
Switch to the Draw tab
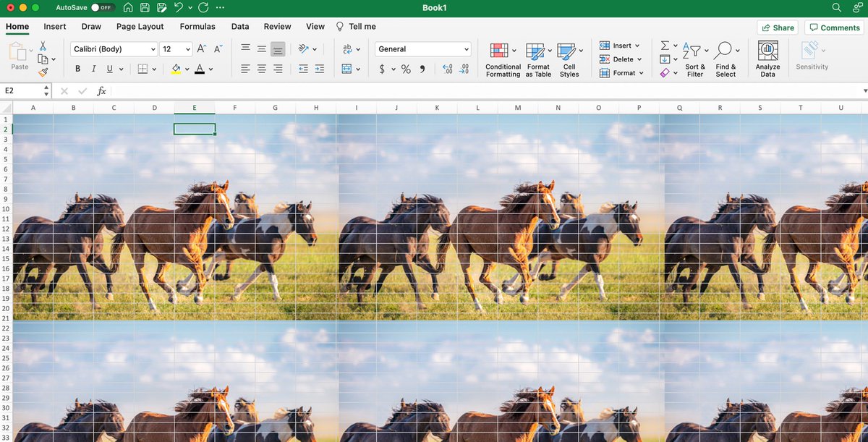tap(91, 26)
